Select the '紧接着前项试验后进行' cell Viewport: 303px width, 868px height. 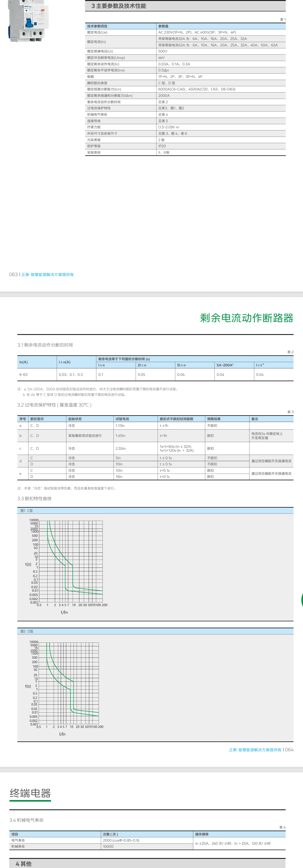tap(85, 436)
